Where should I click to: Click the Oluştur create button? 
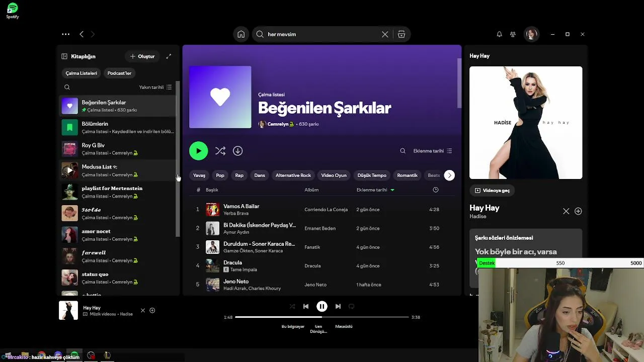tap(142, 56)
